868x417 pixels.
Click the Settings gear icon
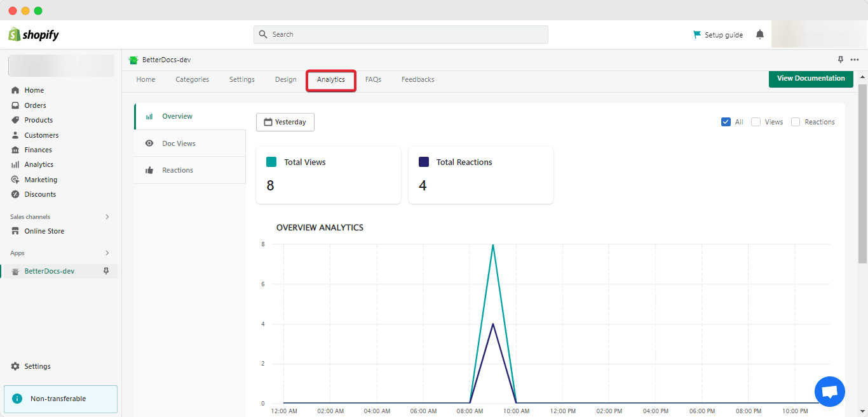pos(15,366)
